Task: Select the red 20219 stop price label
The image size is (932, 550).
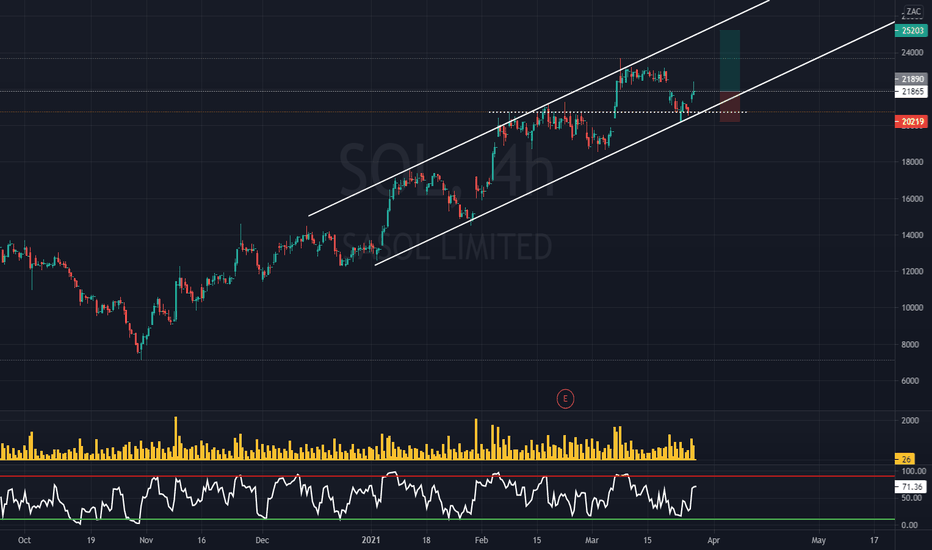Action: tap(911, 121)
